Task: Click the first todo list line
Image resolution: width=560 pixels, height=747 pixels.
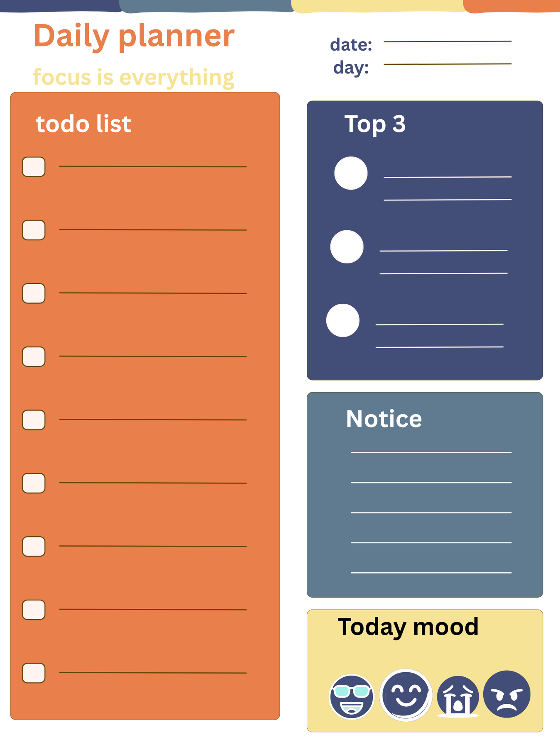Action: coord(153,166)
